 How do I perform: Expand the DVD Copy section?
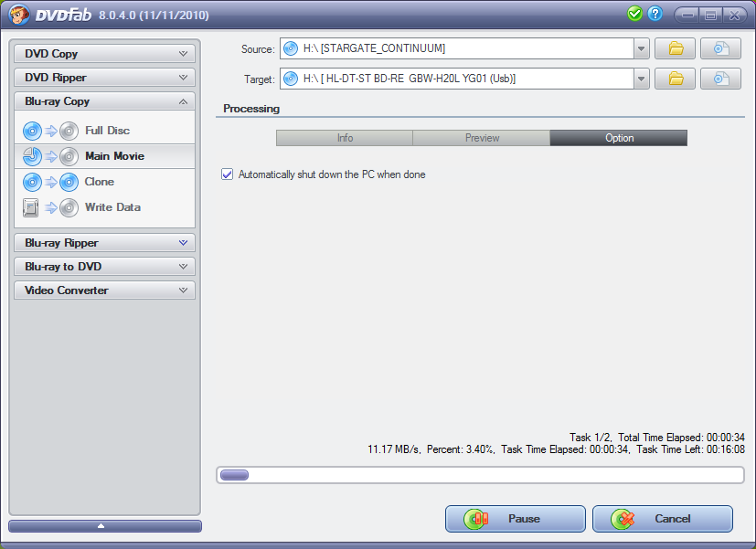104,54
